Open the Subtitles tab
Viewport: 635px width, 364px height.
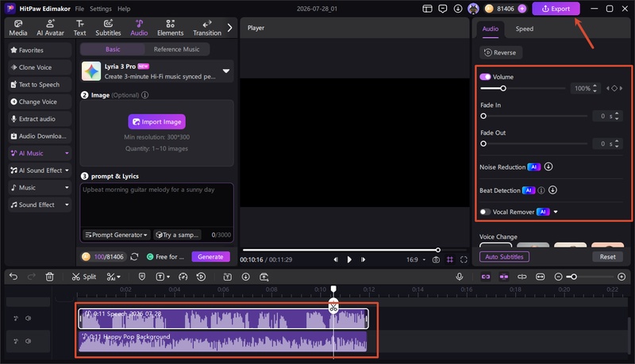(x=108, y=28)
